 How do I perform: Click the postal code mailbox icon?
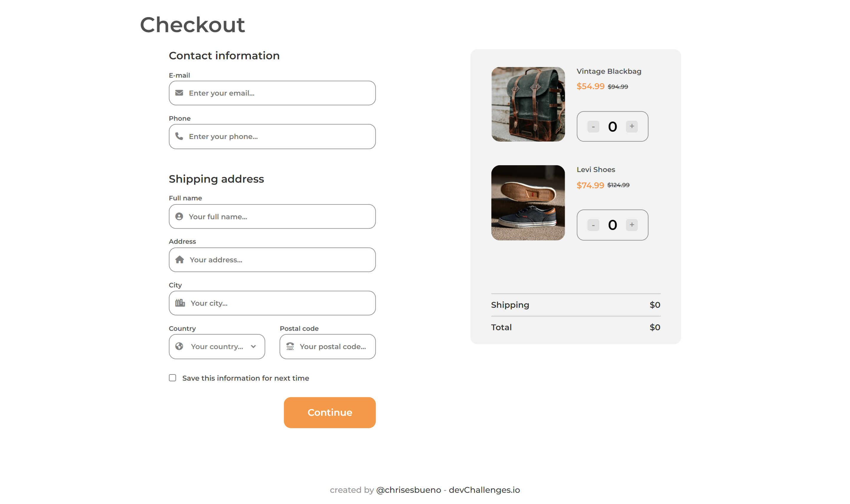(x=290, y=346)
